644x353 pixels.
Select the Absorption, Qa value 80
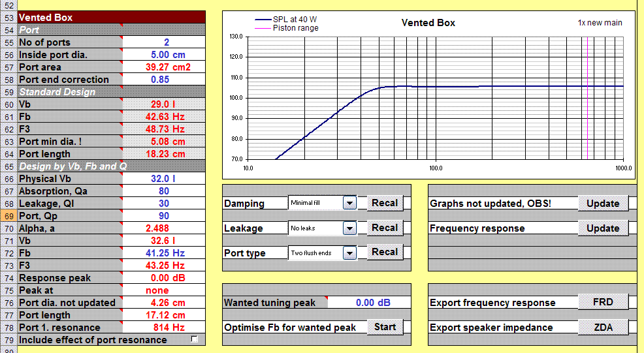[x=164, y=191]
